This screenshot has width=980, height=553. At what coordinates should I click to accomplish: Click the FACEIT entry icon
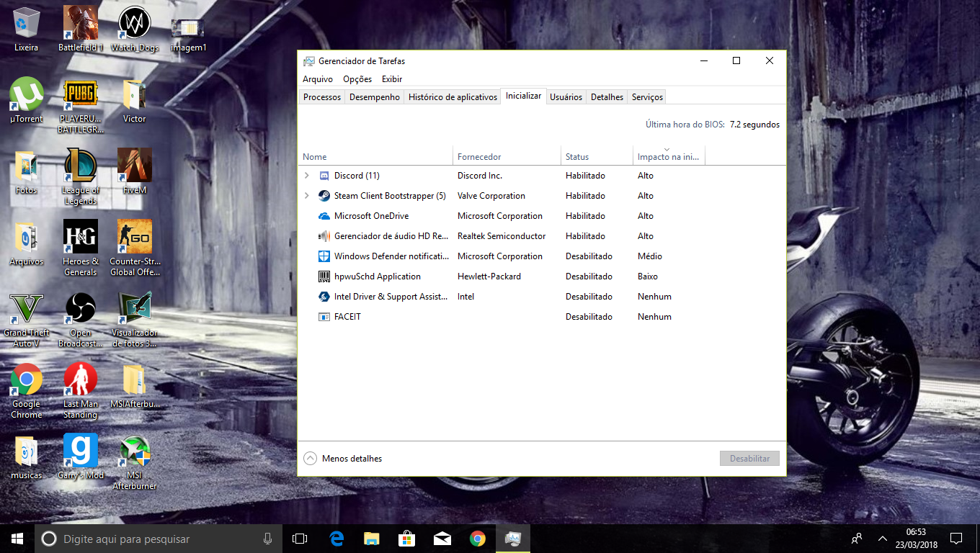tap(324, 317)
